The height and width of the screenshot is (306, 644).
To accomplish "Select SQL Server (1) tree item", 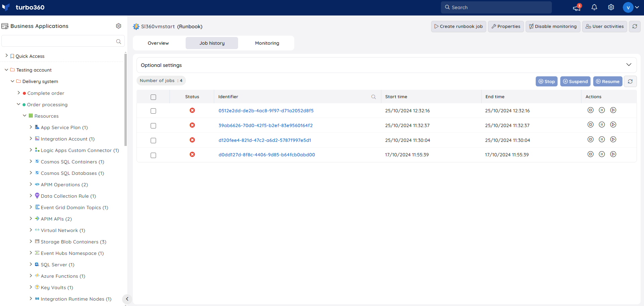I will pos(58,265).
